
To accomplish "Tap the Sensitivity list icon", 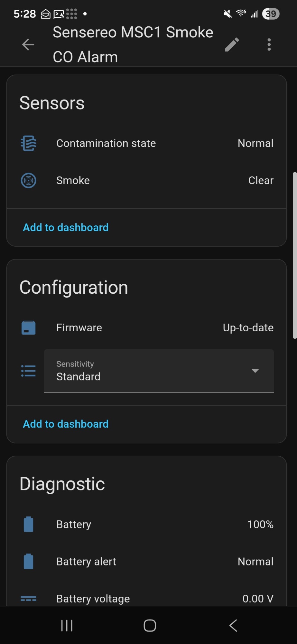I will [29, 371].
